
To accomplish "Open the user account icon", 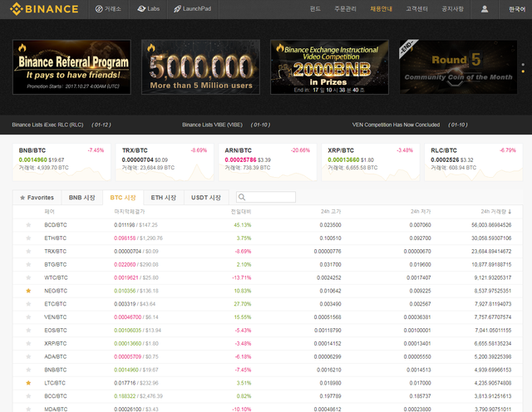I will [x=485, y=9].
